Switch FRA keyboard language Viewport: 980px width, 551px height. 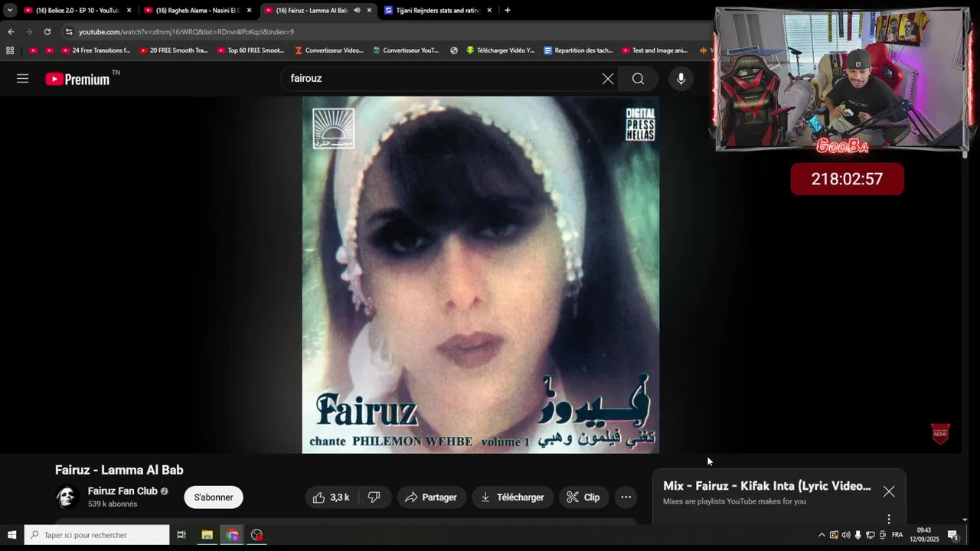tap(897, 535)
